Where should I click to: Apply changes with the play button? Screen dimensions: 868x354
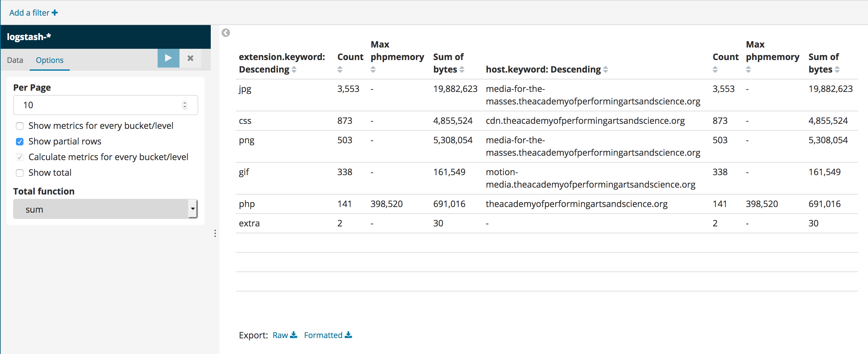(x=168, y=58)
